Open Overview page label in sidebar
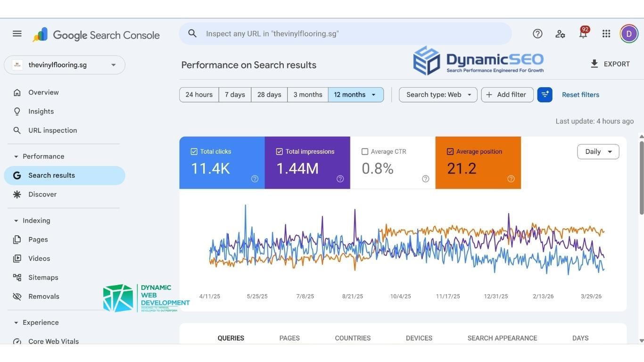This screenshot has width=644, height=362. coord(43,92)
